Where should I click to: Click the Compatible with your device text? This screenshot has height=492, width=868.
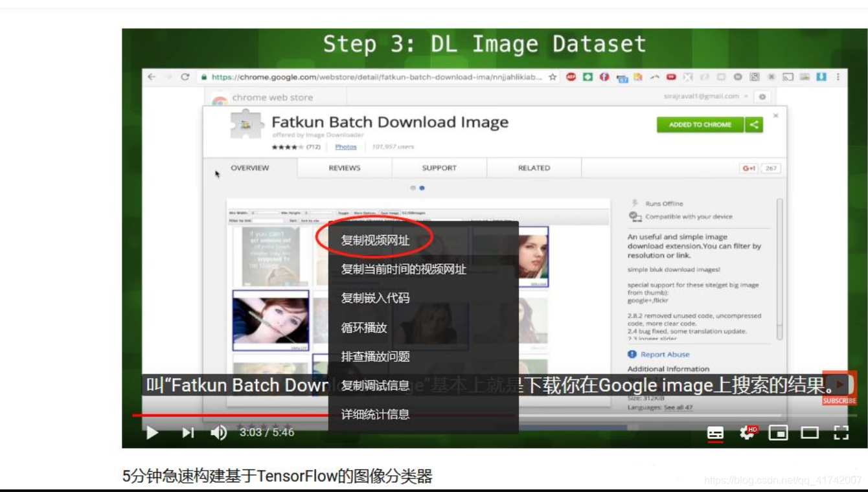pyautogui.click(x=689, y=217)
